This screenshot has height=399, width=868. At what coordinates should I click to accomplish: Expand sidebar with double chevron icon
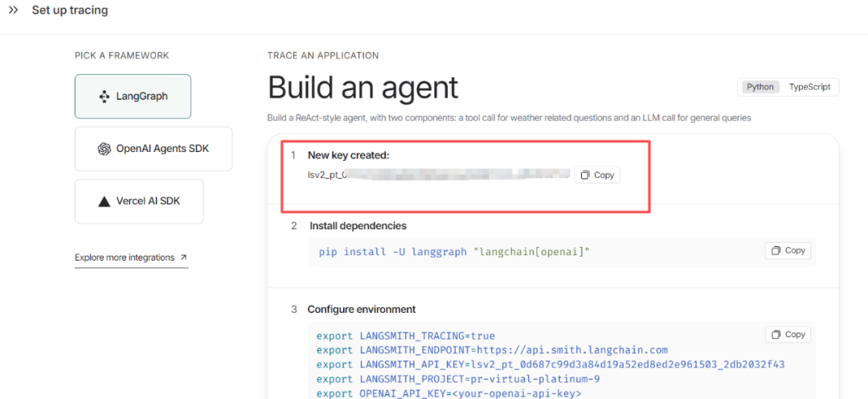click(14, 10)
